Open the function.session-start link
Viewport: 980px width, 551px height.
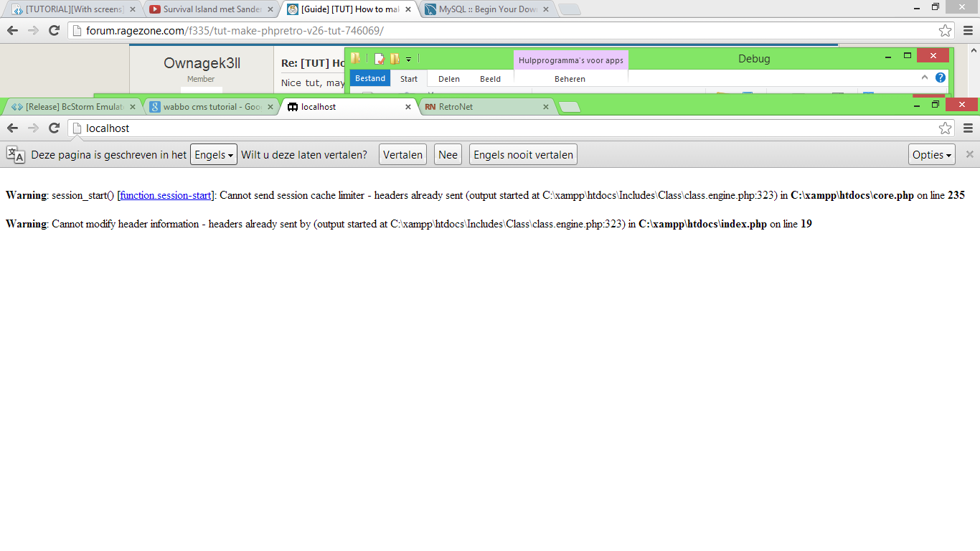click(165, 195)
